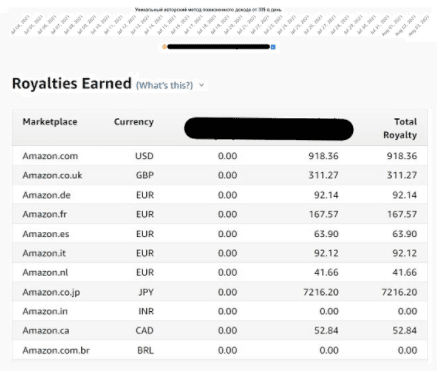Select the Amazon.fr marketplace cell

[x=45, y=214]
